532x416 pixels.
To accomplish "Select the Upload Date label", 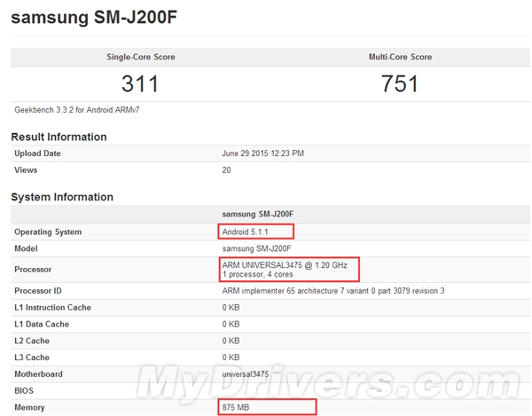I will pyautogui.click(x=37, y=153).
